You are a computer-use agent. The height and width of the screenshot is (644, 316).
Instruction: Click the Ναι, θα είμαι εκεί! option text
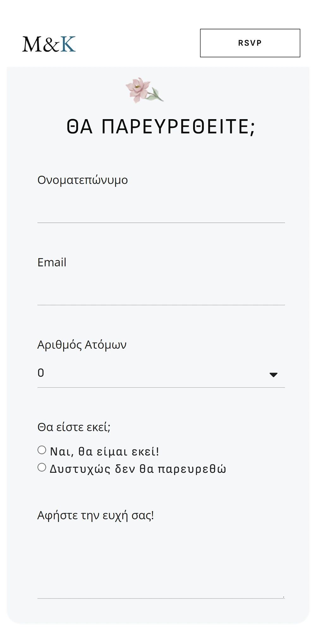tap(104, 452)
